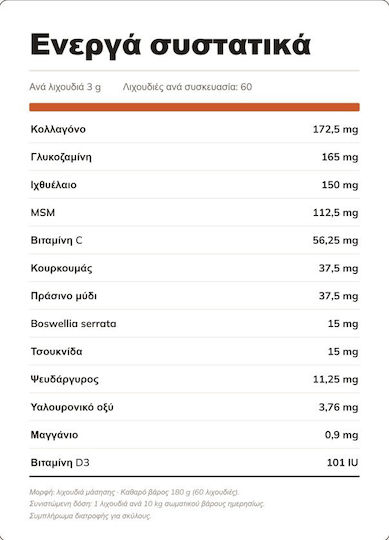Viewport: 389px width, 540px height.
Task: Select the Κολλαγόνο ingredient row
Action: pos(194,129)
